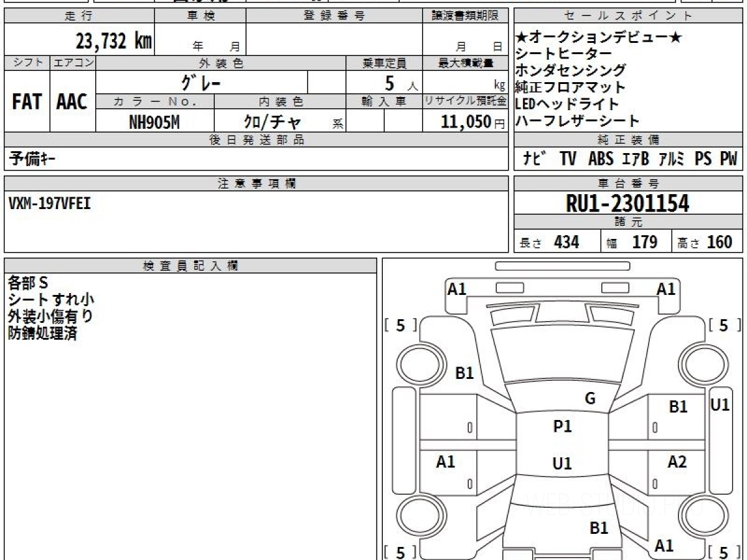
Task: Select the FAT shift value
Action: pos(27,102)
